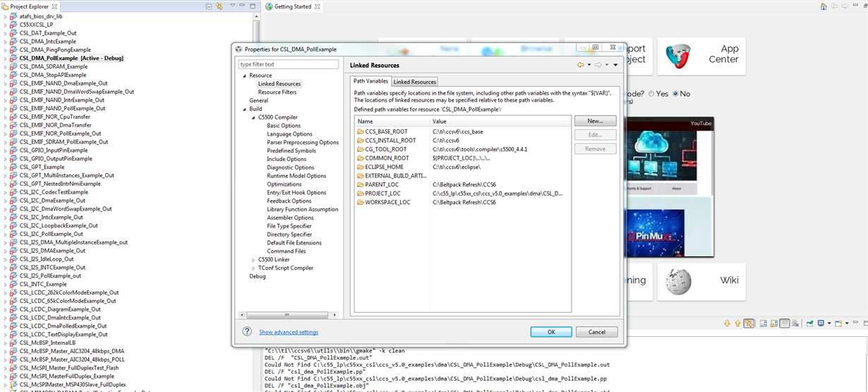Click the Getting Started tab icon
Screen dimensions: 868x392
[269, 6]
